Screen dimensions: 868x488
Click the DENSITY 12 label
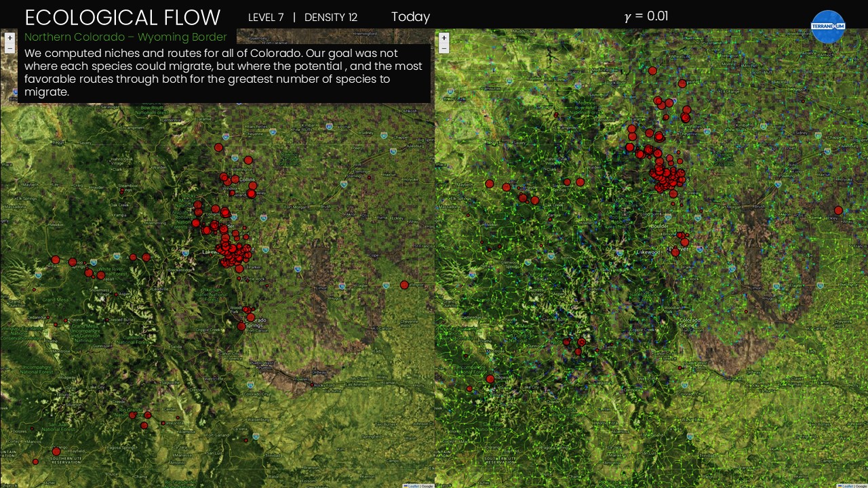(x=331, y=18)
